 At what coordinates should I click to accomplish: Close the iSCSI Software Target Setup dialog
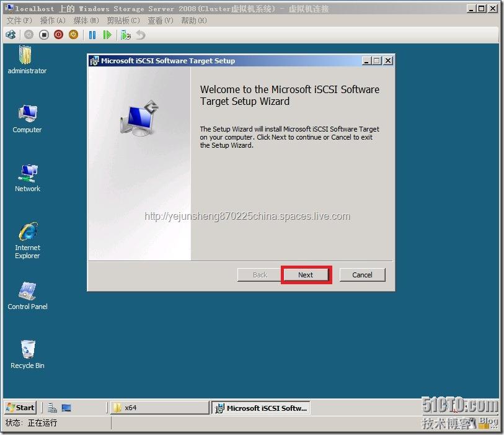pyautogui.click(x=388, y=60)
